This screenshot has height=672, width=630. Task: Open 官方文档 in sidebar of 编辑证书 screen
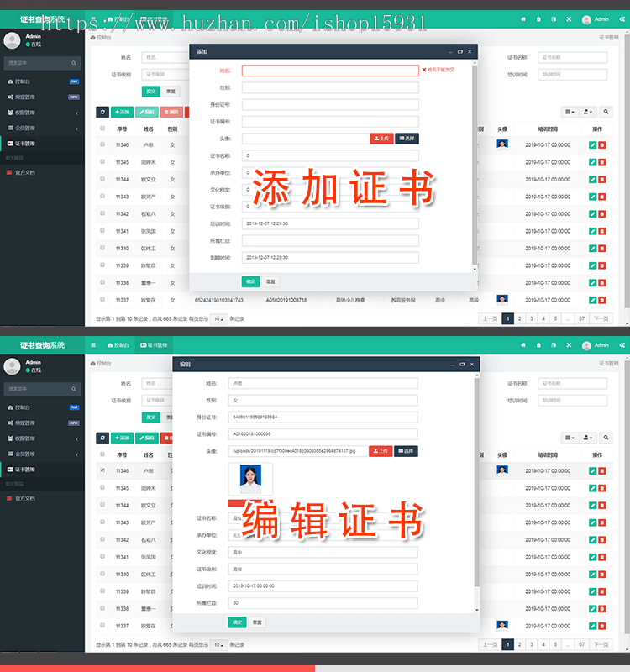25,498
